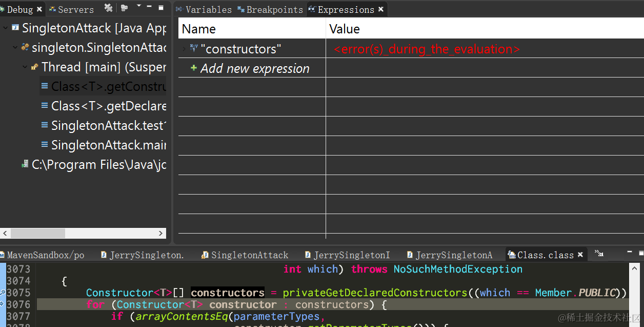Click the Value column header
This screenshot has height=327, width=644.
point(485,29)
